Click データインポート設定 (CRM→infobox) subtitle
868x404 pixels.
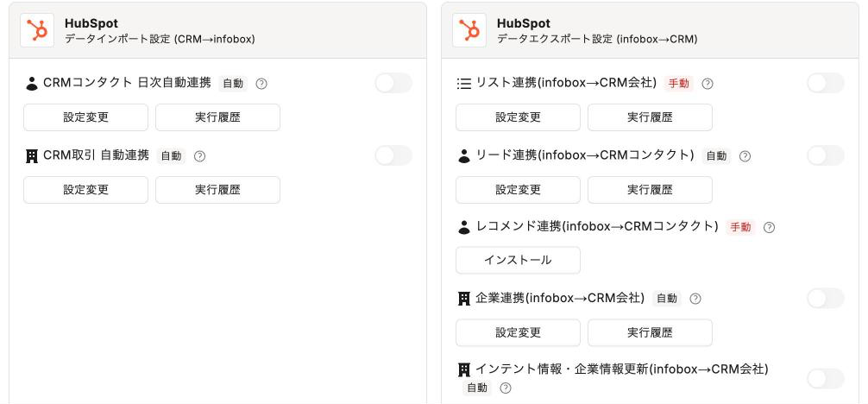160,40
